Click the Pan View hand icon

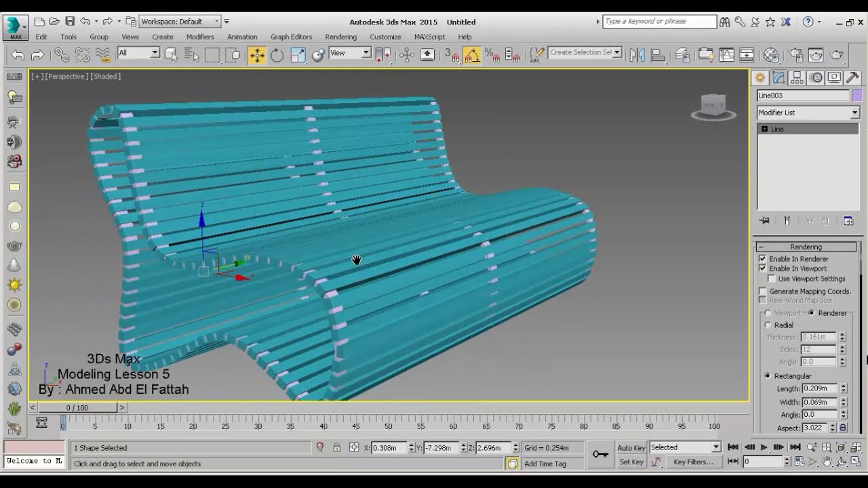tap(827, 462)
